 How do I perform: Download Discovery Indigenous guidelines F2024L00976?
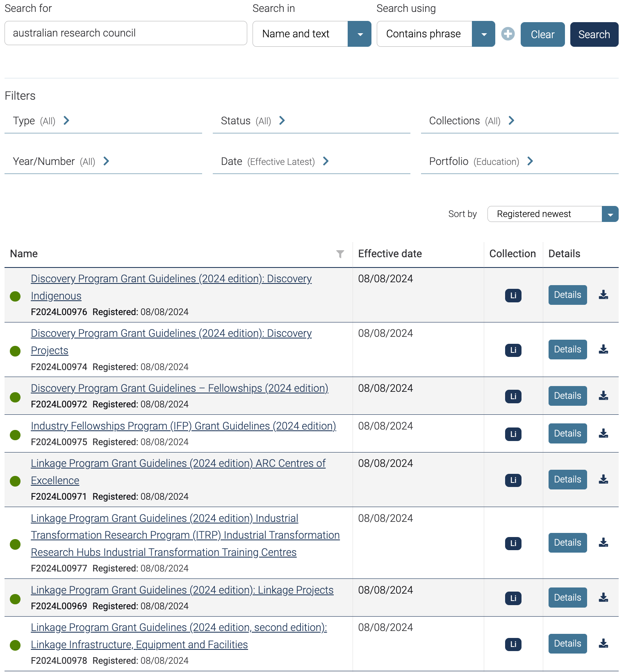(603, 295)
